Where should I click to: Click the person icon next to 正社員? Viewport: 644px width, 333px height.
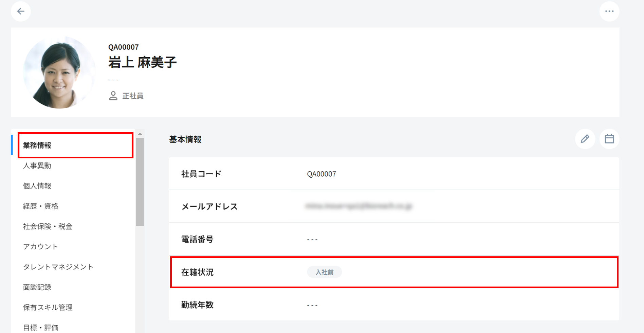click(x=113, y=96)
